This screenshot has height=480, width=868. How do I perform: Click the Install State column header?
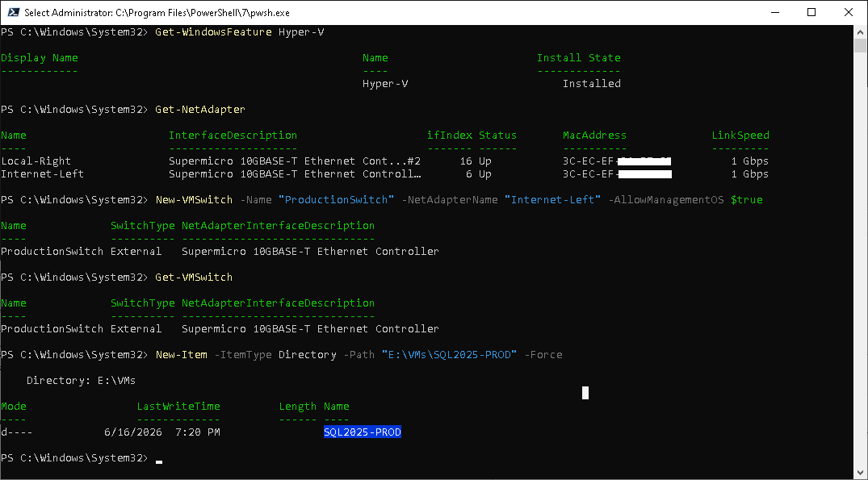(x=578, y=57)
